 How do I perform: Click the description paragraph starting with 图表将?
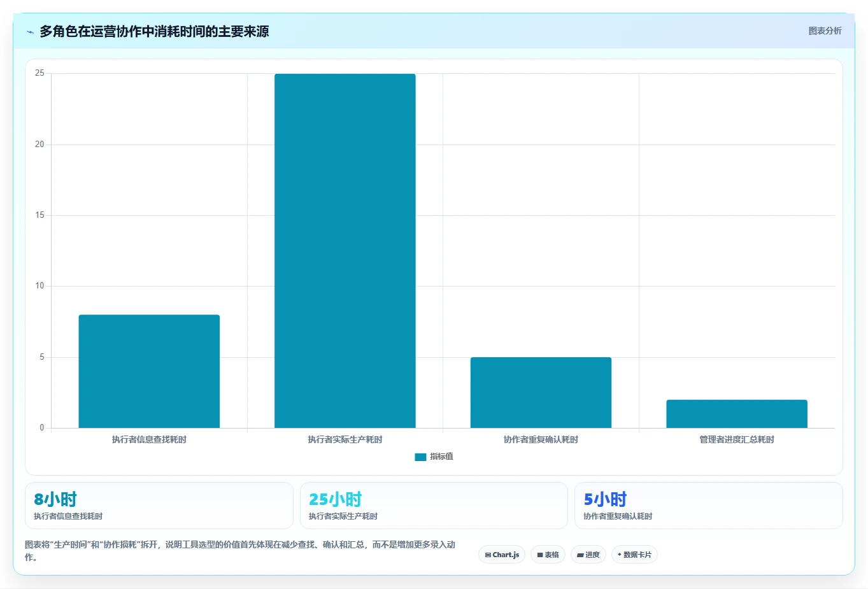pos(240,551)
